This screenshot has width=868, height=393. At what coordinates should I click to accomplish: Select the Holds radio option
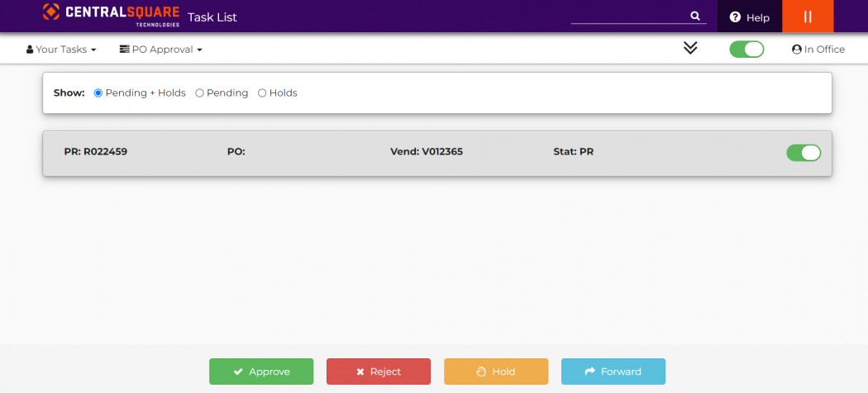point(262,93)
